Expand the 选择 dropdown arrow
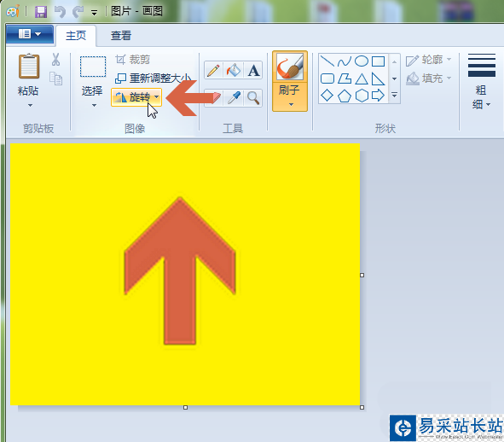The height and width of the screenshot is (442, 504). click(94, 105)
